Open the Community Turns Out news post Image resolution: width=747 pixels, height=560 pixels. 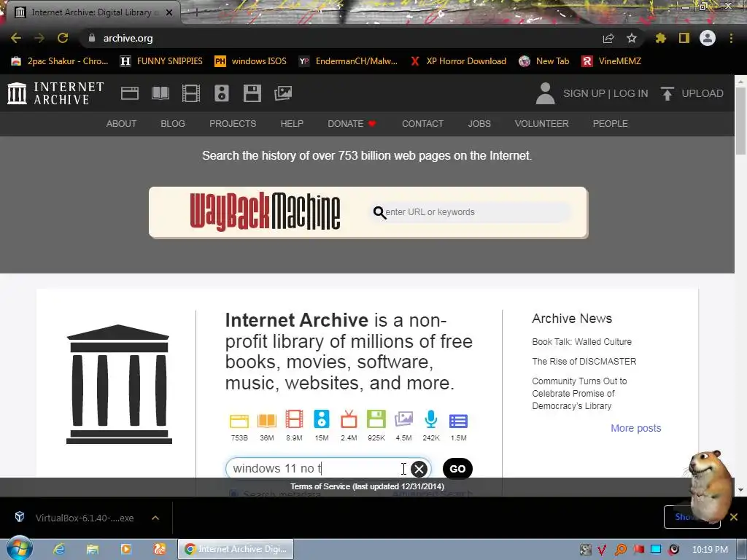coord(579,393)
